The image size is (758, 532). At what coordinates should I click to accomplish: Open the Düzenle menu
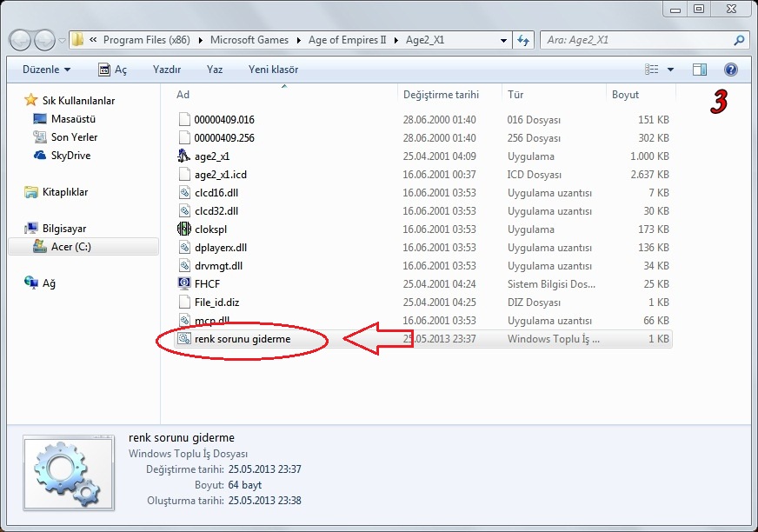coord(46,70)
